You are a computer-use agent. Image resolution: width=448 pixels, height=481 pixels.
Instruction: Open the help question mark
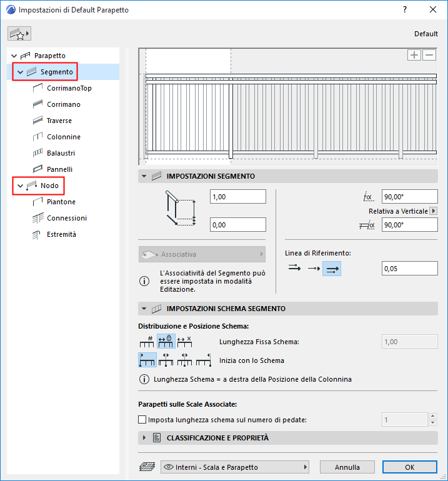point(405,9)
